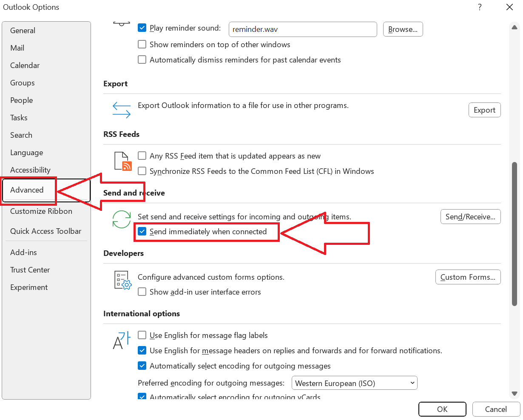Enable Automatically dismiss reminders for past events
The width and height of the screenshot is (523, 420).
click(x=142, y=60)
